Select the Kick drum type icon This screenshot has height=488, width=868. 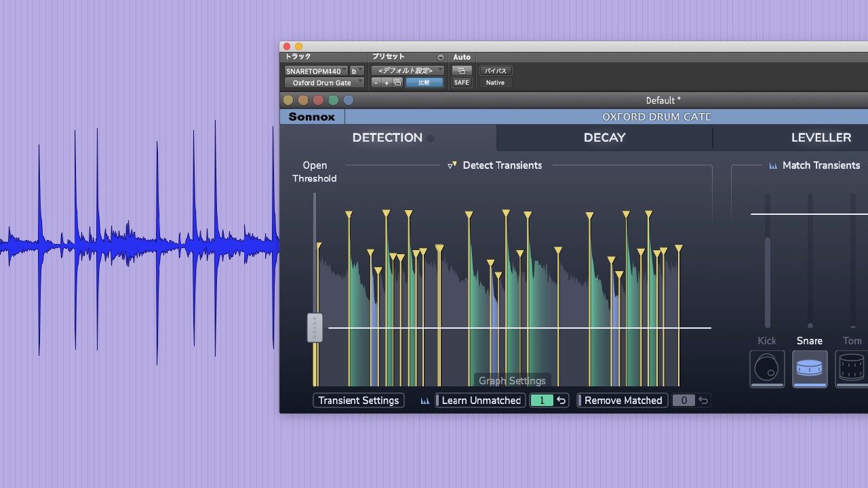click(x=767, y=369)
